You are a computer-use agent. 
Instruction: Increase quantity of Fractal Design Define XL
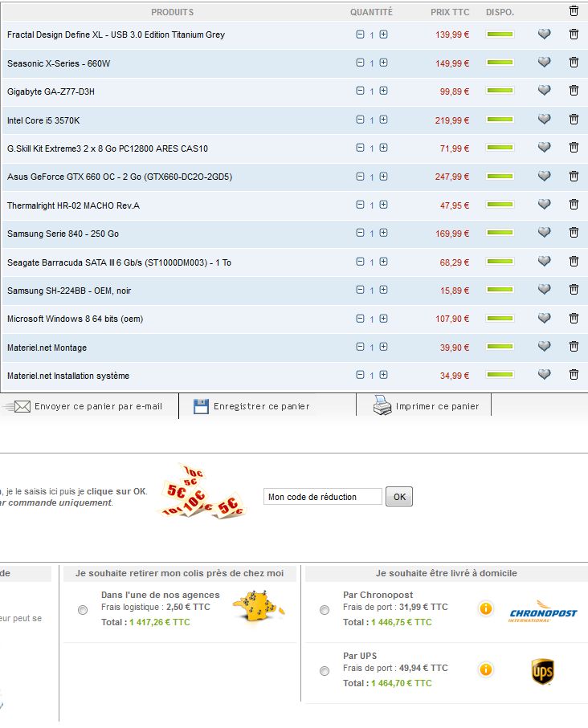[383, 35]
